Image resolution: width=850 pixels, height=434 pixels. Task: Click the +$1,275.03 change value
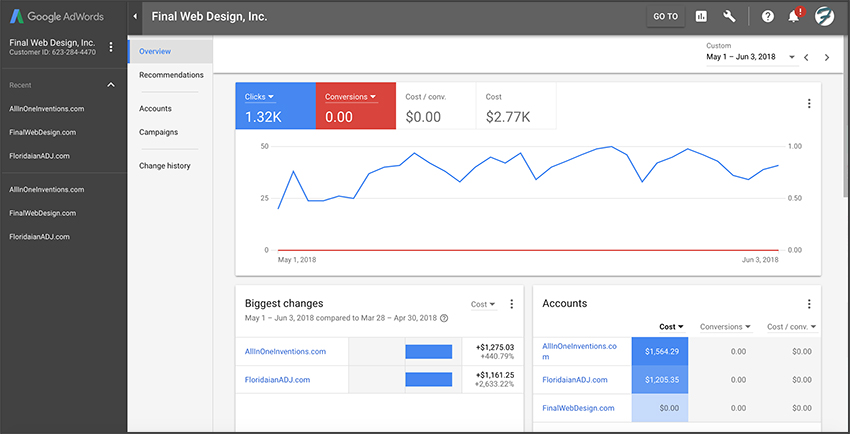(495, 347)
